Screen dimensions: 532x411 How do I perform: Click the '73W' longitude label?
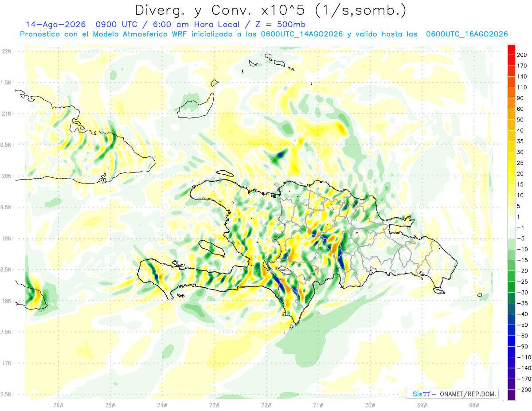tap(214, 405)
